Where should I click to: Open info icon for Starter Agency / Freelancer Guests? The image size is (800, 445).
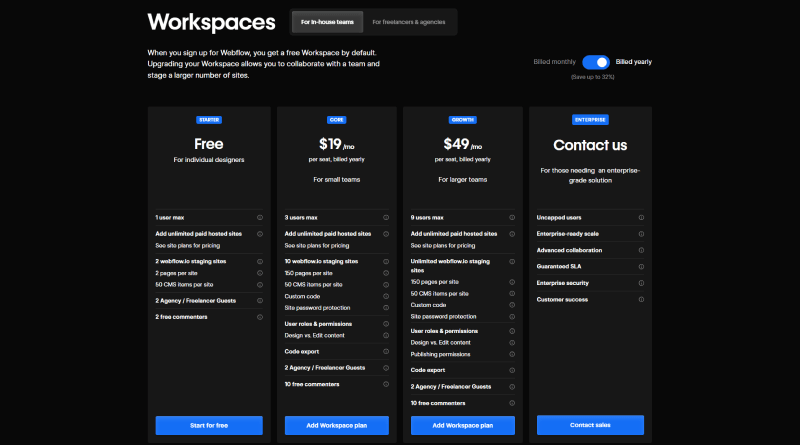coord(260,301)
